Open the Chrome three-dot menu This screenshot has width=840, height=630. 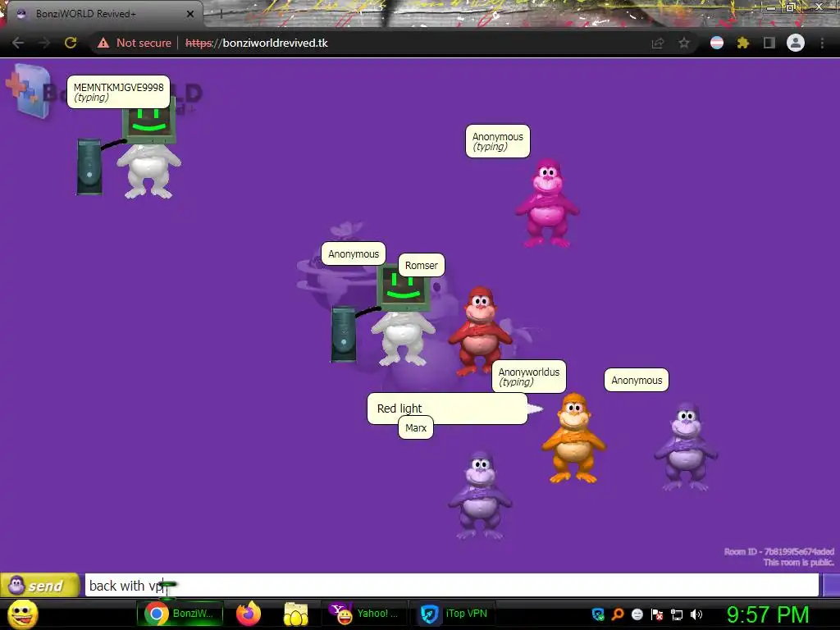tap(822, 43)
